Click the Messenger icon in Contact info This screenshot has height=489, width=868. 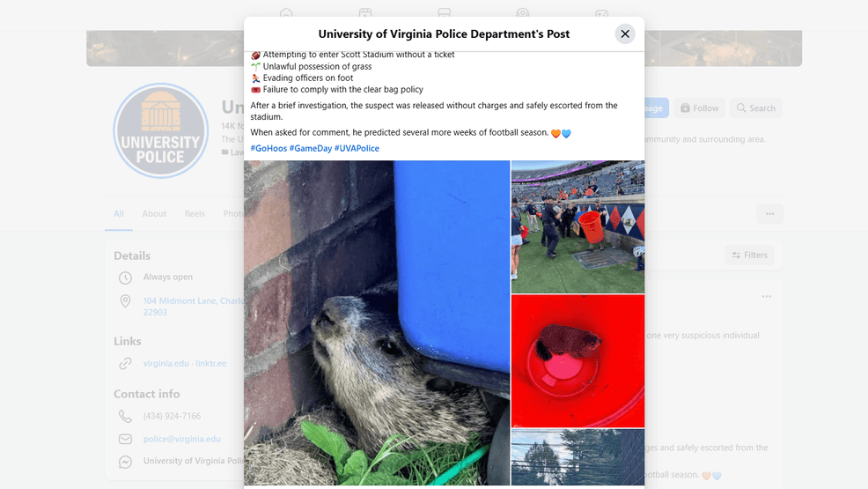pyautogui.click(x=125, y=462)
